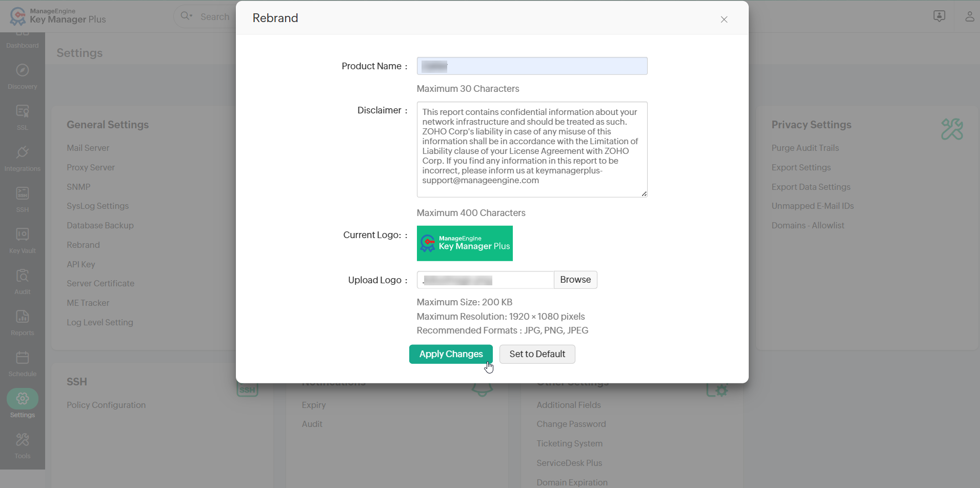This screenshot has height=488, width=980.
Task: Open Export Settings link
Action: pyautogui.click(x=801, y=167)
